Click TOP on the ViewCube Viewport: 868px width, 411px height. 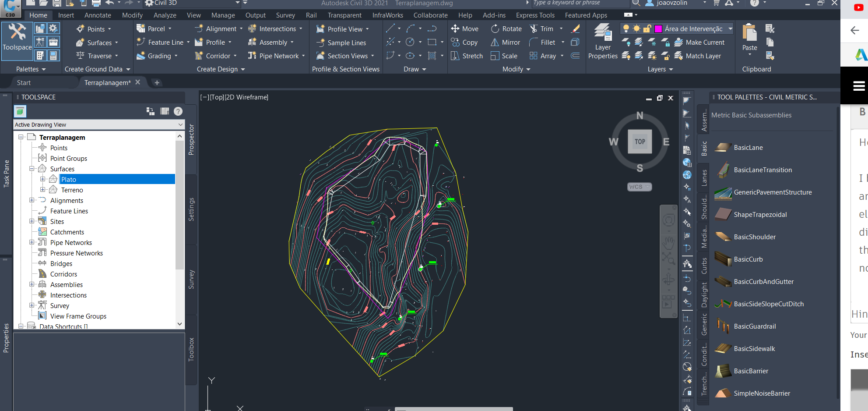point(639,142)
